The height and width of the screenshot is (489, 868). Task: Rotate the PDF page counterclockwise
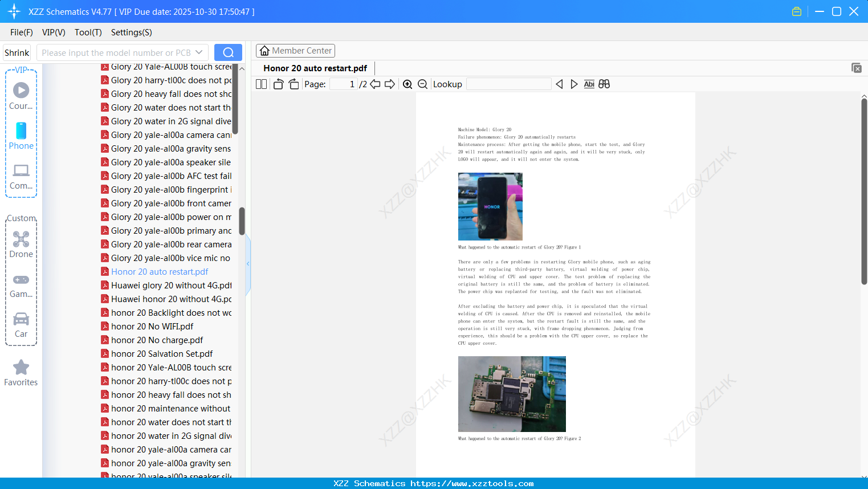(278, 84)
